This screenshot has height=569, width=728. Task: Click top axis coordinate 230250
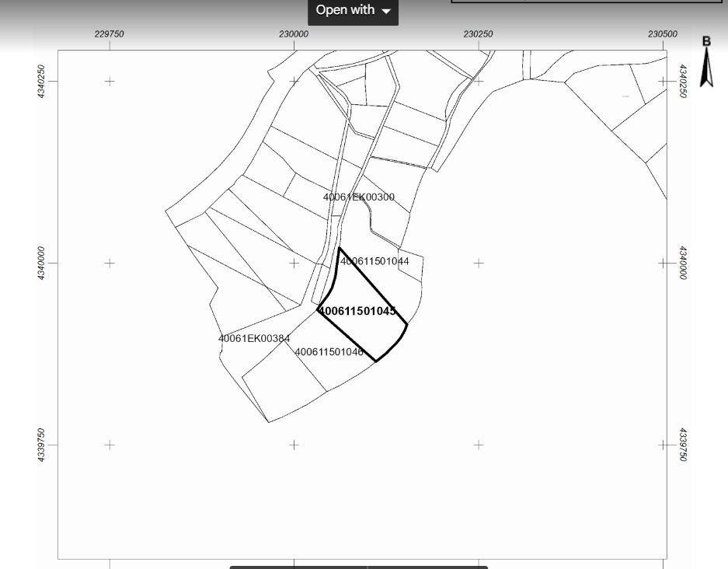point(478,34)
